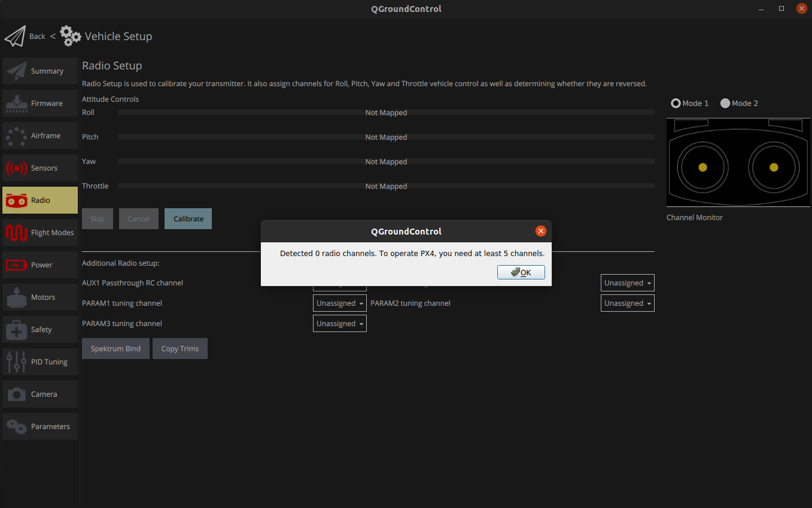Click the Calibrate button
This screenshot has height=508, width=812.
click(188, 219)
